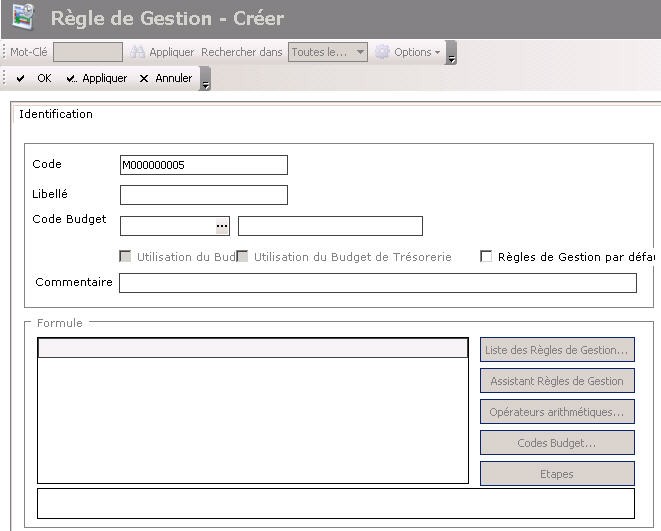Toggle Utilisation du Budget checkbox
The width and height of the screenshot is (661, 531).
point(125,257)
